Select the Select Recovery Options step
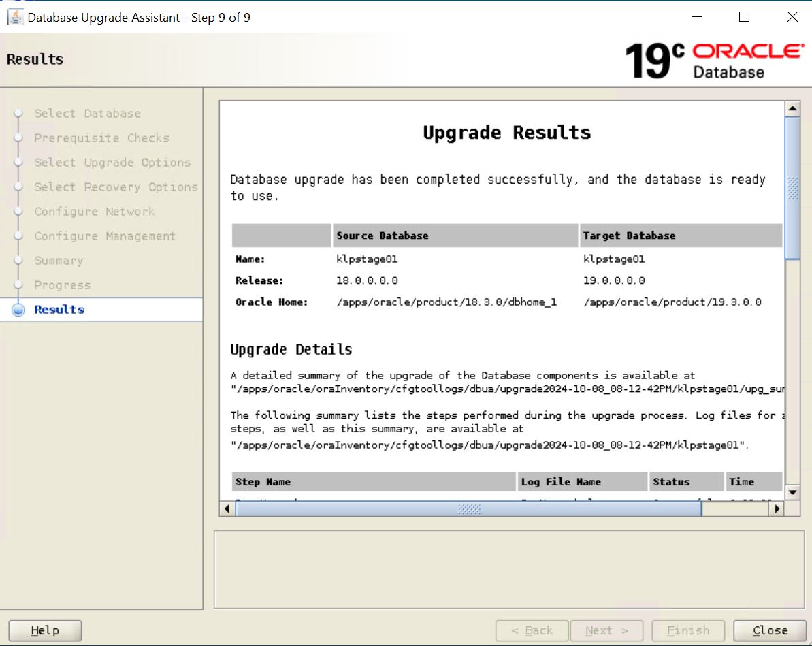Image resolution: width=812 pixels, height=646 pixels. coord(116,187)
